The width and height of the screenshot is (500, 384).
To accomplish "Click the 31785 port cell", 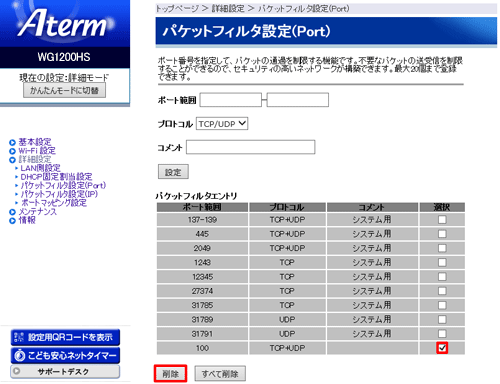I will click(x=202, y=305).
